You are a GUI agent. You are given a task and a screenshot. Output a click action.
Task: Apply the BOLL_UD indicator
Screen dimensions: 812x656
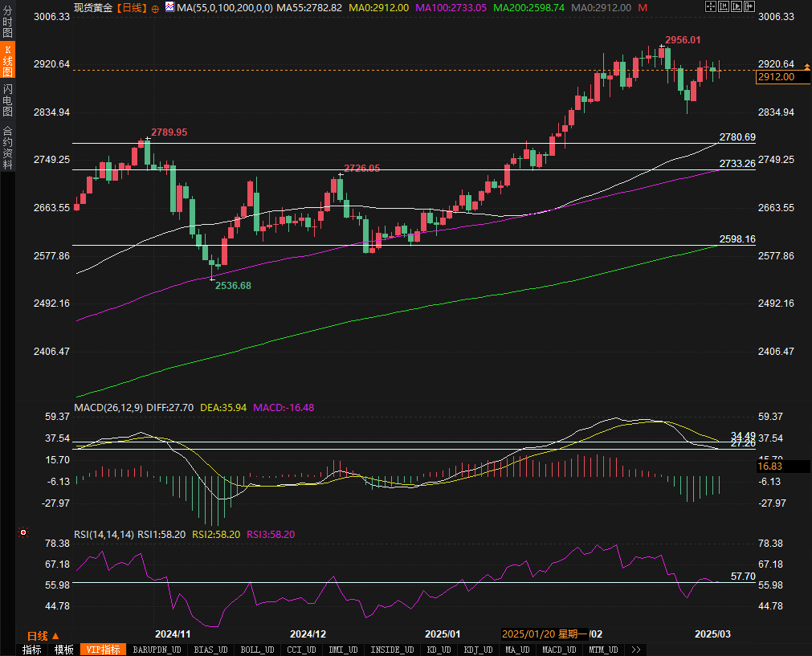[x=257, y=650]
